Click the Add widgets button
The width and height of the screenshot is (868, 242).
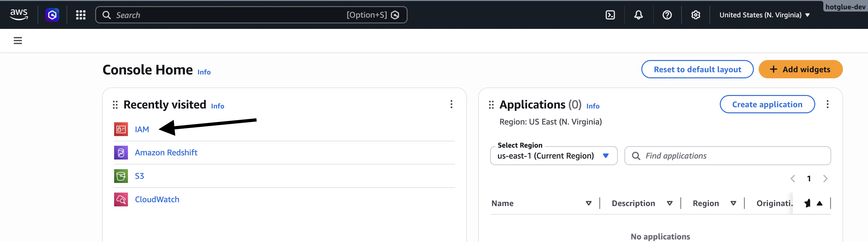pos(800,69)
